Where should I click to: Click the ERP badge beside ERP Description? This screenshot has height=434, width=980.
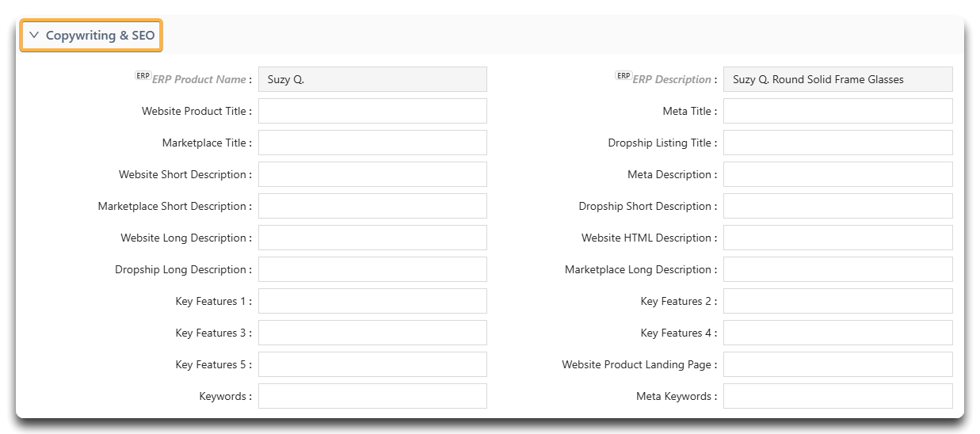tap(623, 76)
